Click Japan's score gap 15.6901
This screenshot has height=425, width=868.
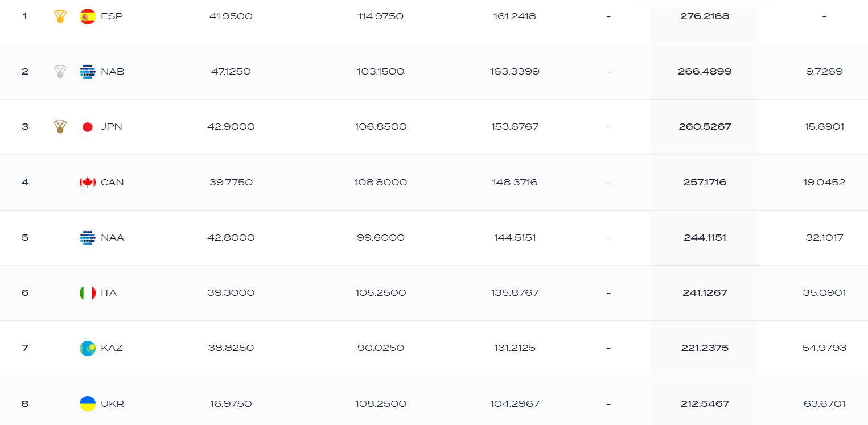click(824, 127)
